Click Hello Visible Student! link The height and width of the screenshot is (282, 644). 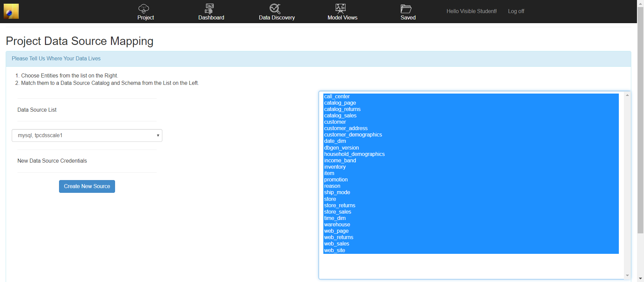pos(471,11)
